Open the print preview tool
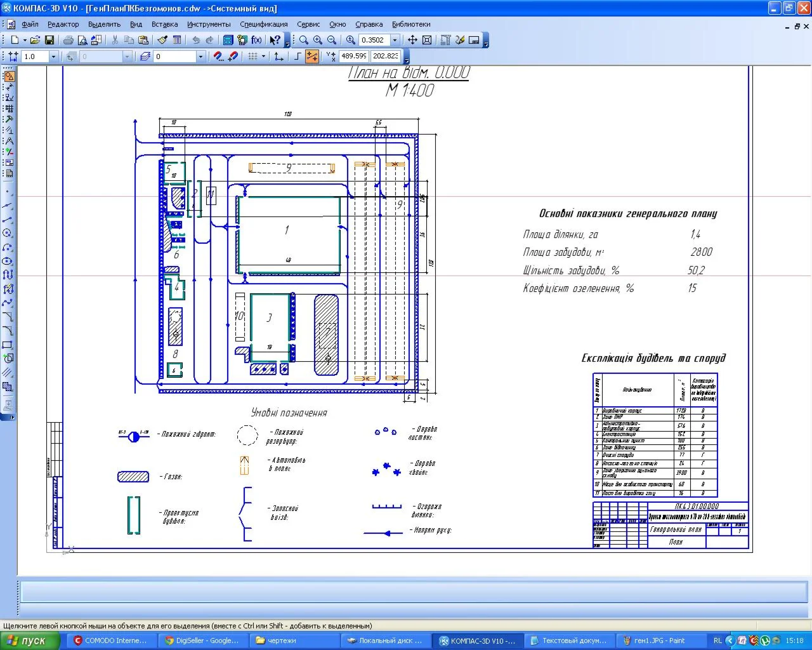Image resolution: width=812 pixels, height=650 pixels. click(82, 40)
